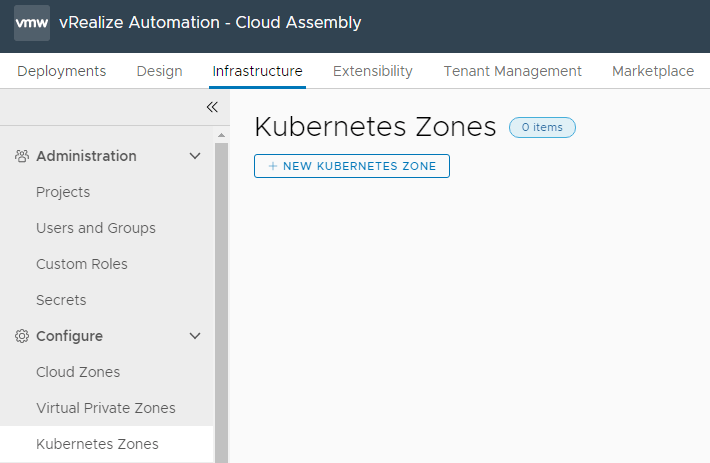Image resolution: width=710 pixels, height=463 pixels.
Task: Select Kubernetes Zones in sidebar
Action: click(x=106, y=444)
